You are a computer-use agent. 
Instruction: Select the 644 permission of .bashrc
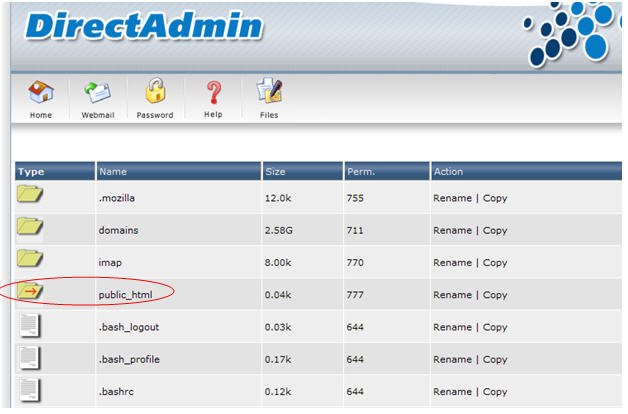click(355, 392)
